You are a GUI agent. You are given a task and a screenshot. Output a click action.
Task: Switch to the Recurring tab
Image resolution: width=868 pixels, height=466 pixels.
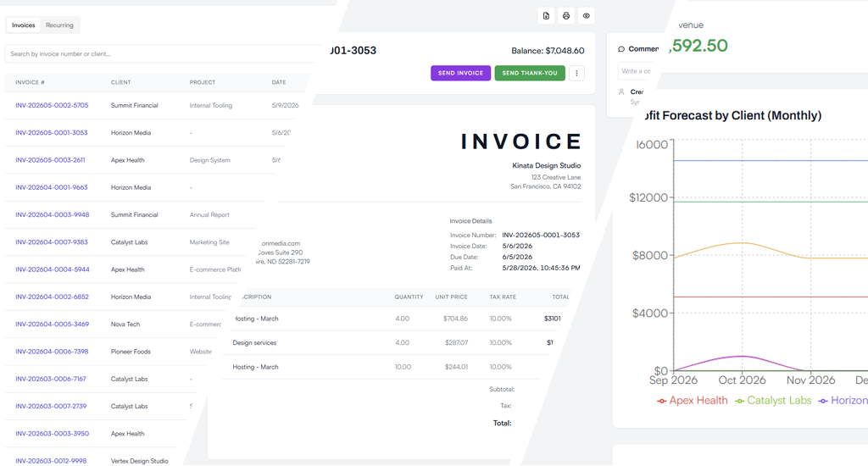[x=59, y=25]
